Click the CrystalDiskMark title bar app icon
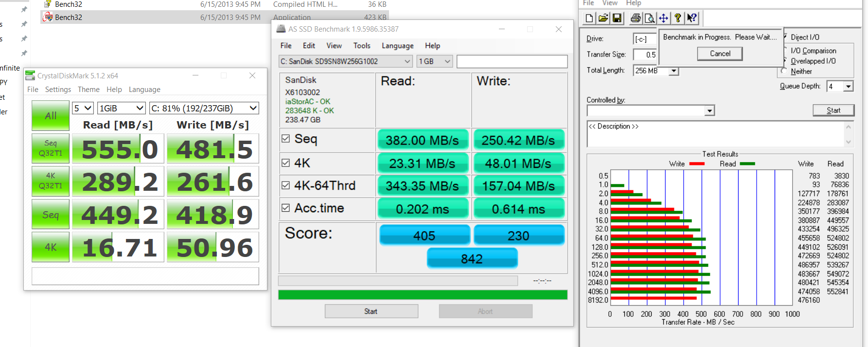Image resolution: width=868 pixels, height=347 pixels. (x=30, y=75)
